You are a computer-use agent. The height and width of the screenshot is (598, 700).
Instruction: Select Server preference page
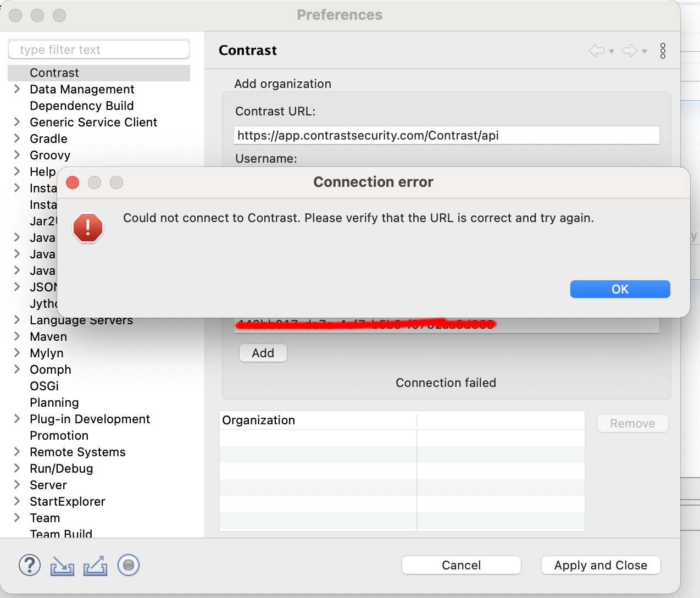point(48,485)
